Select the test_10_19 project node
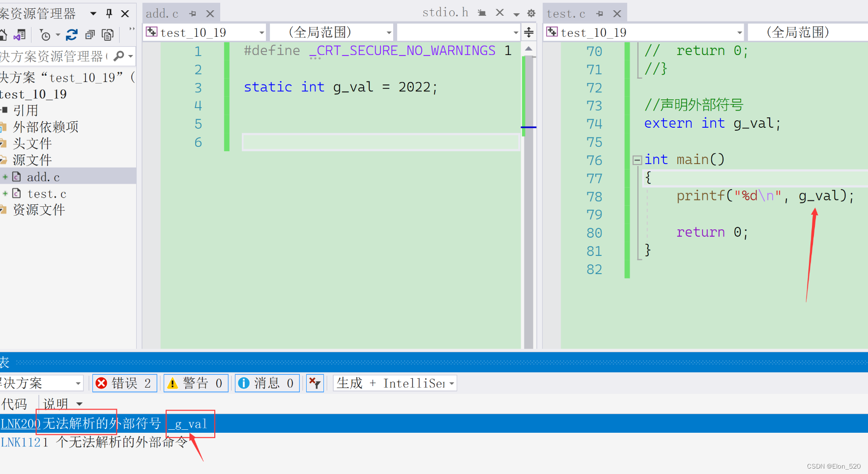This screenshot has height=474, width=868. point(33,94)
